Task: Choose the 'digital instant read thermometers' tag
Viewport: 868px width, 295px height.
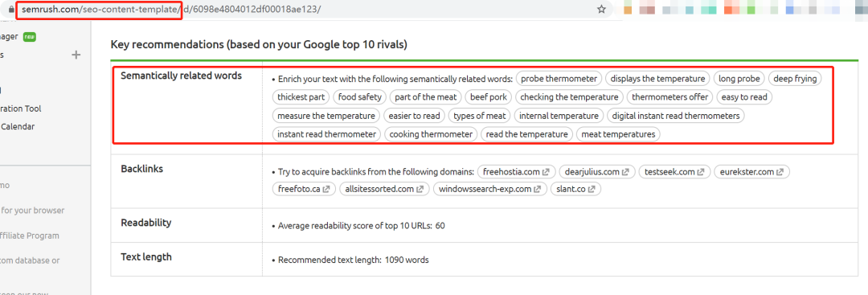Action: (x=676, y=116)
